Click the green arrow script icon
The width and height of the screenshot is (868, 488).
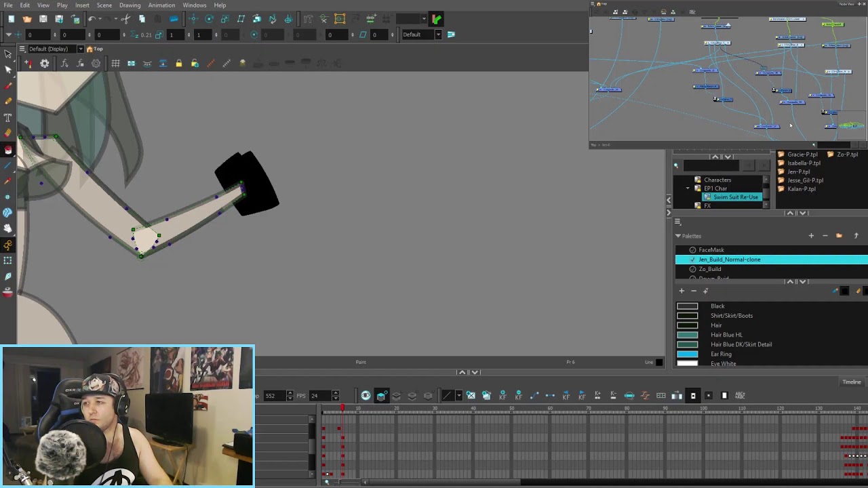coord(436,19)
